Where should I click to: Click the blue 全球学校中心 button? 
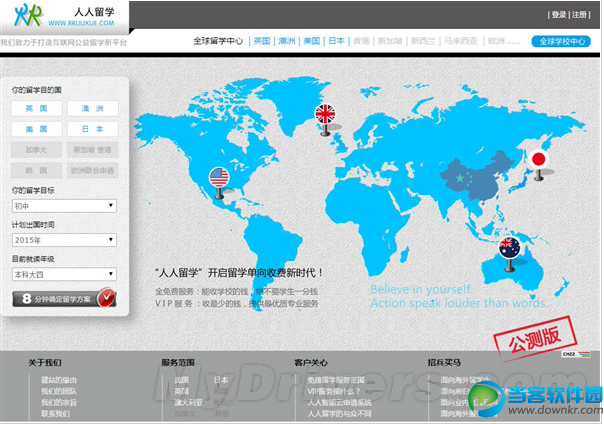[x=561, y=41]
